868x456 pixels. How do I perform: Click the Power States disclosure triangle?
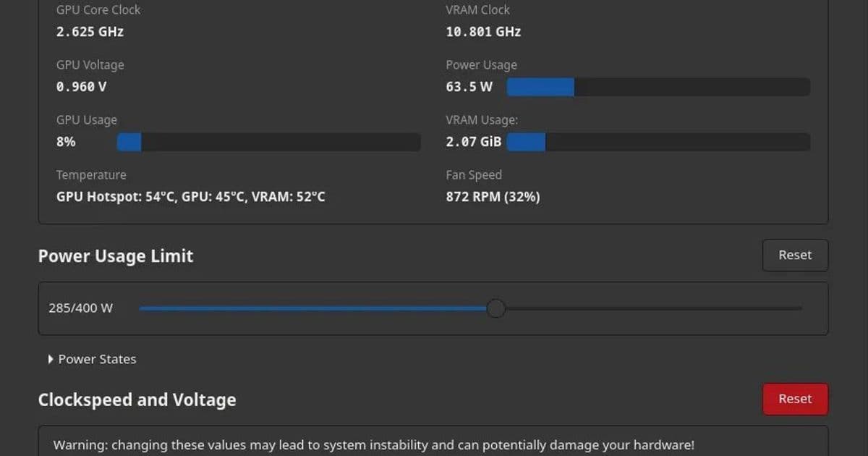coord(50,359)
